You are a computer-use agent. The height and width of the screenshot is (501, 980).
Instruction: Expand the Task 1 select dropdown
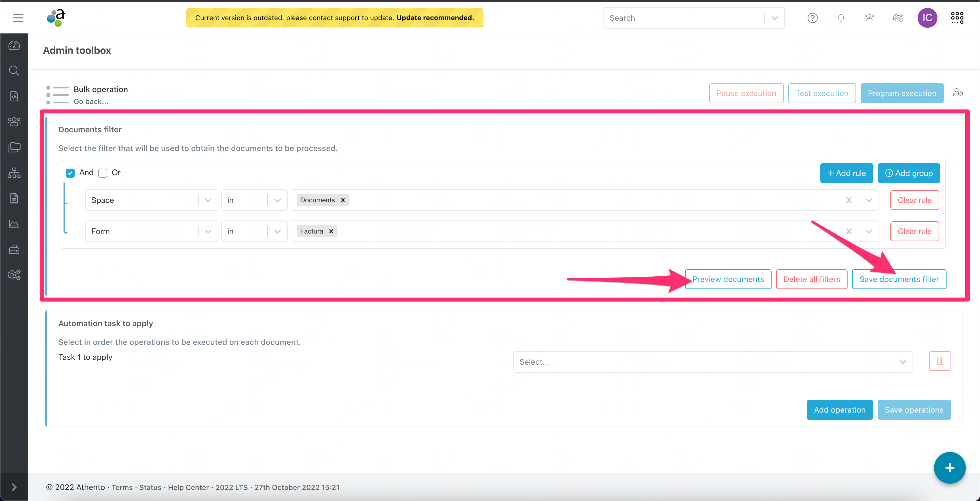[904, 362]
